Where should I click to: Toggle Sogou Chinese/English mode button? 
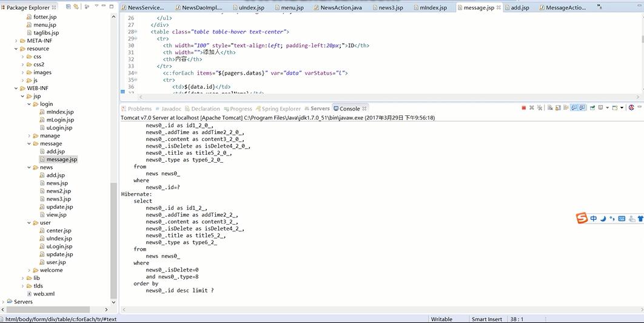[594, 219]
